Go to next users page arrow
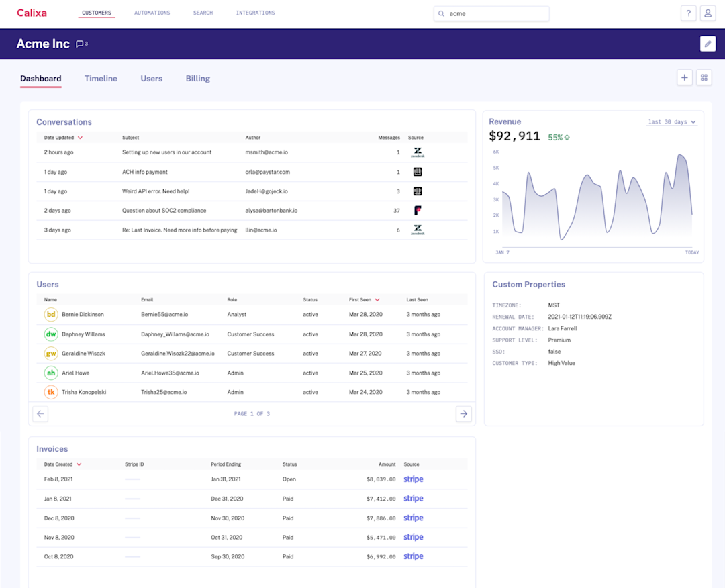This screenshot has width=725, height=588. (x=463, y=414)
